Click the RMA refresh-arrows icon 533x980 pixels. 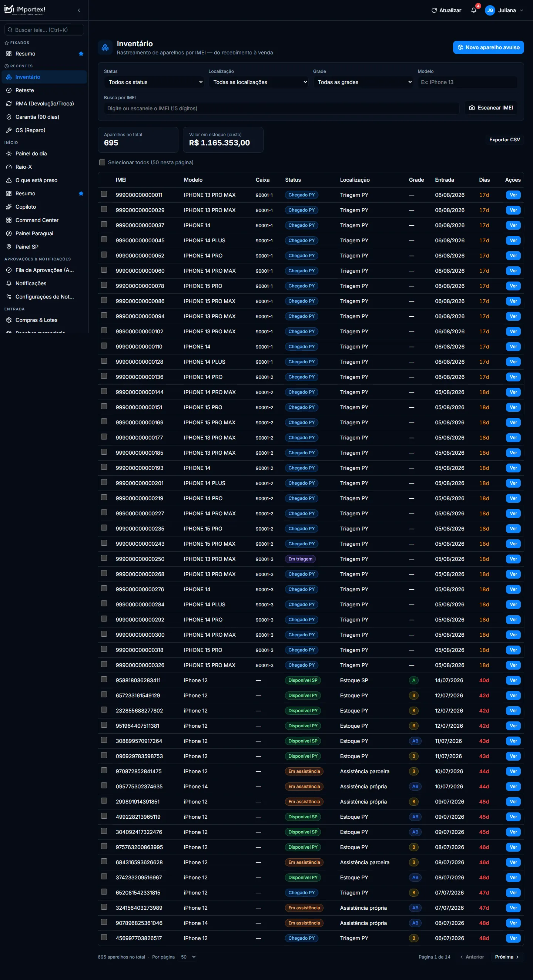tap(9, 104)
